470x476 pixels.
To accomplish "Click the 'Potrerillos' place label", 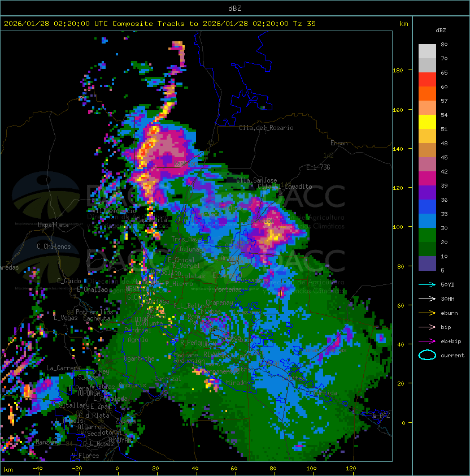I will [94, 312].
